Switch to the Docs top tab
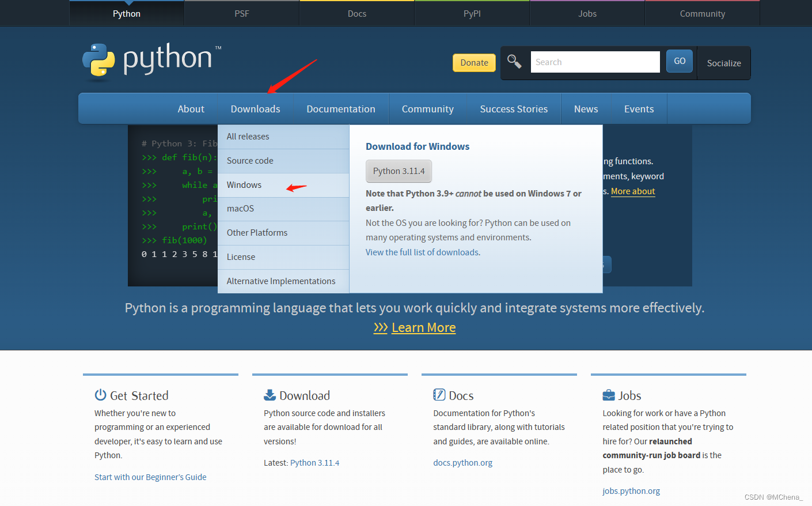Image resolution: width=812 pixels, height=506 pixels. coord(357,13)
